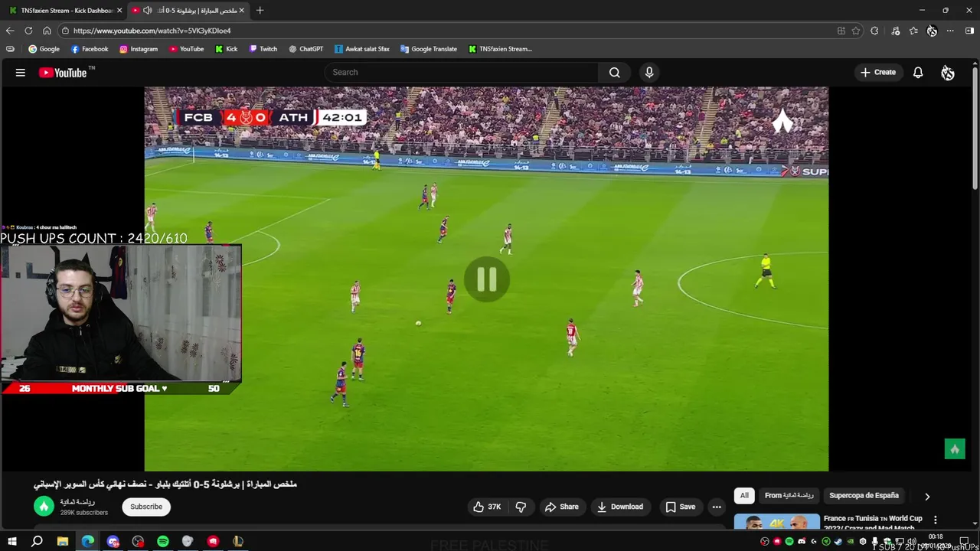Screen dimensions: 980x551
Task: Start voice search with the microphone
Action: point(649,72)
